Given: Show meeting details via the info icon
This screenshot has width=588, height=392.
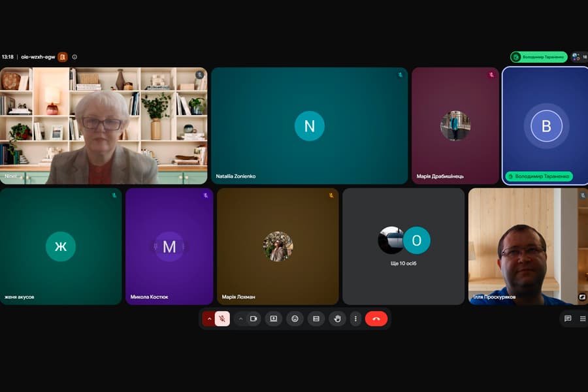Looking at the screenshot, I should pos(74,57).
